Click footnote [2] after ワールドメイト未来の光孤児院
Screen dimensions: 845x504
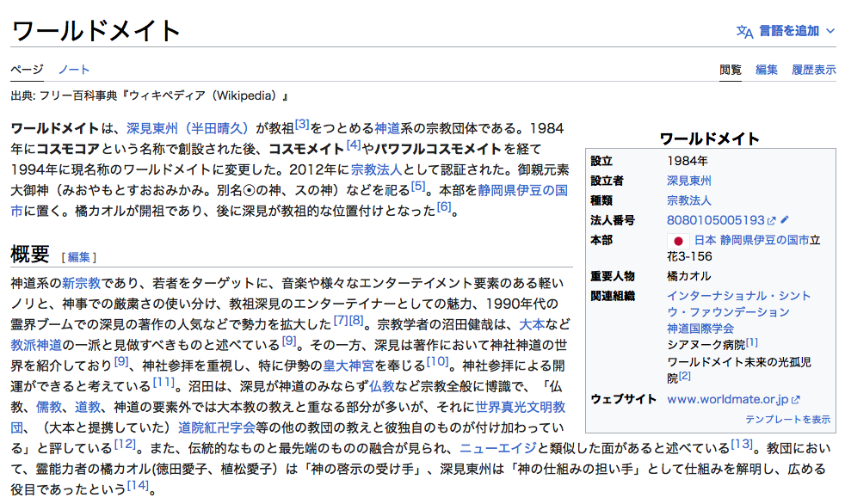pyautogui.click(x=684, y=375)
